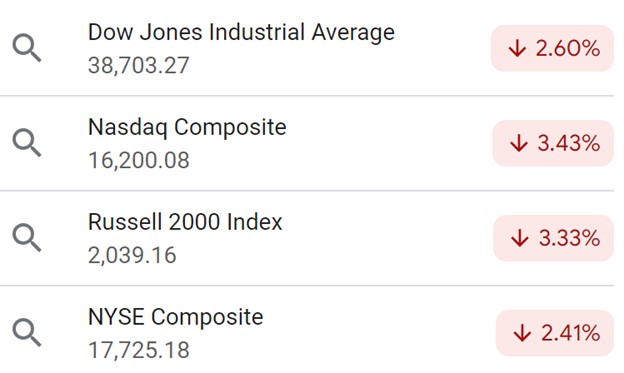Select the 2.41% percentage change pill
The height and width of the screenshot is (373, 624).
point(555,333)
